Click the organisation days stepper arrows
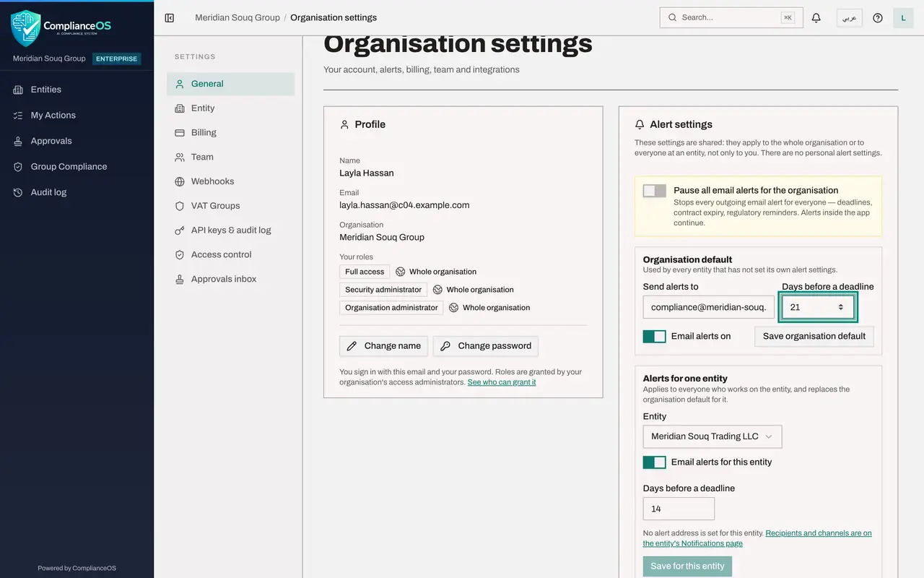Screen dimensions: 924x578 (840, 307)
